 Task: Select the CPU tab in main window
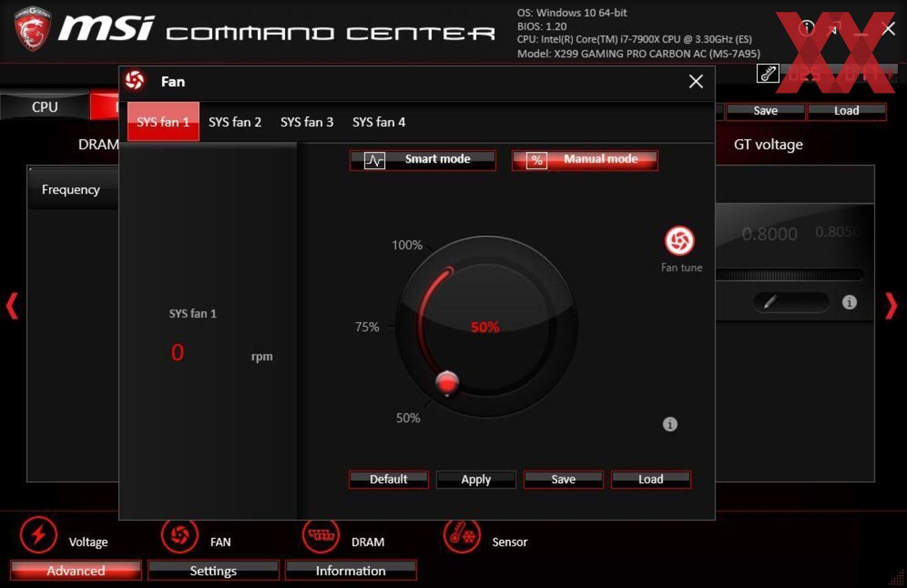[45, 107]
